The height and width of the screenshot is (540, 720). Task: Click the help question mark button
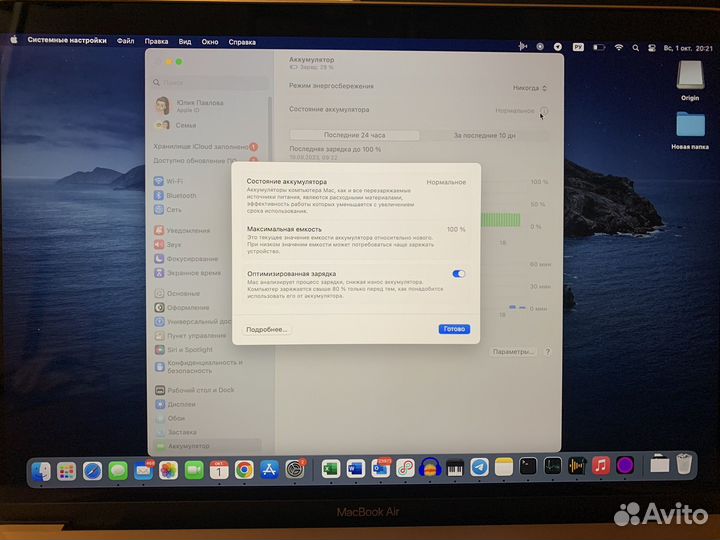547,352
